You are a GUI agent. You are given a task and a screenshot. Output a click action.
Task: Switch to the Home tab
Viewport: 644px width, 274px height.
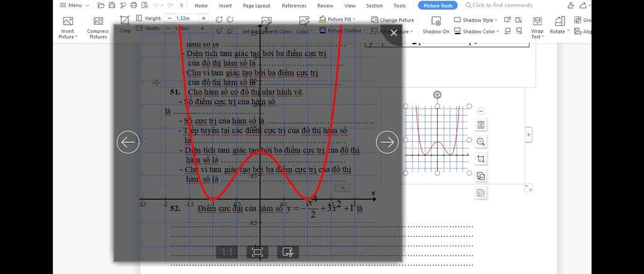pos(201,6)
